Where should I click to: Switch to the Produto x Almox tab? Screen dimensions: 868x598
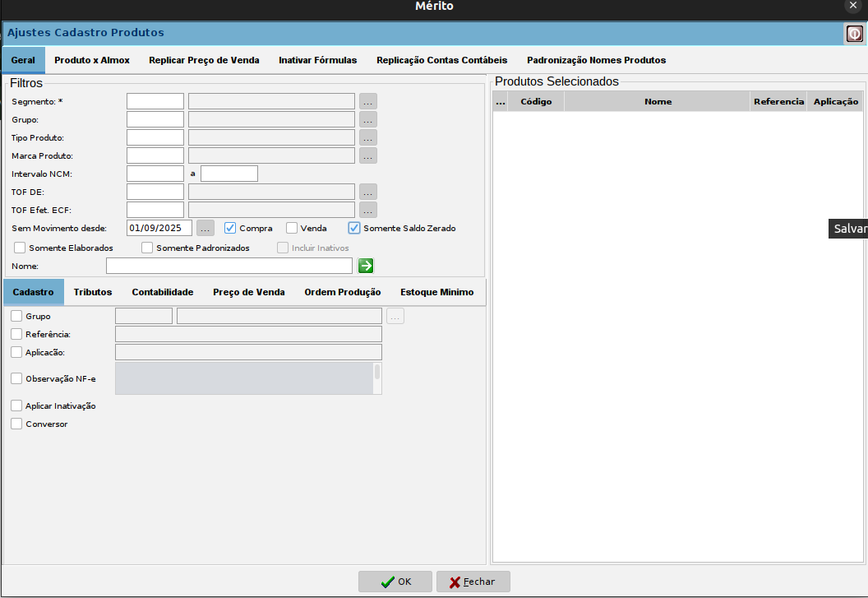click(x=92, y=60)
